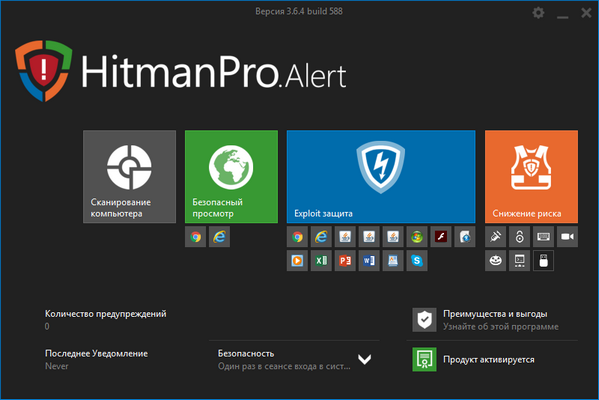The width and height of the screenshot is (599, 400).
Task: Click Количество предупреждений label
Action: pos(105,314)
